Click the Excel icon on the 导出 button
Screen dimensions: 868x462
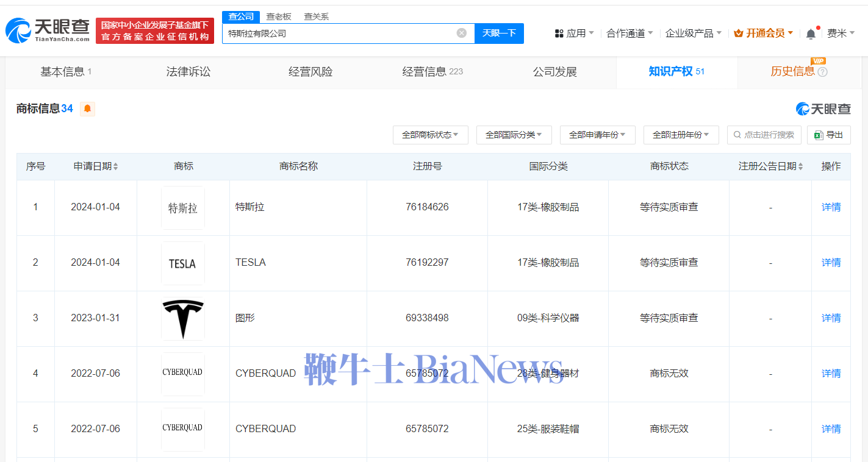coord(818,135)
